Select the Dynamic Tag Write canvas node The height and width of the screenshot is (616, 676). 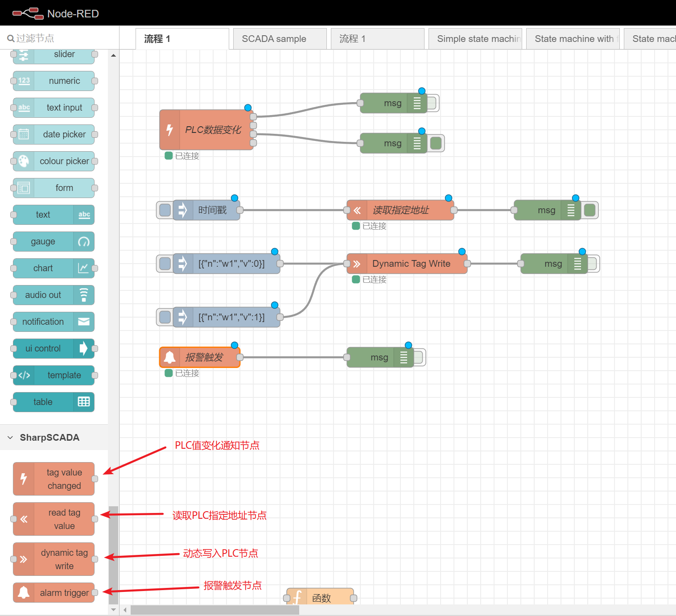pos(407,264)
